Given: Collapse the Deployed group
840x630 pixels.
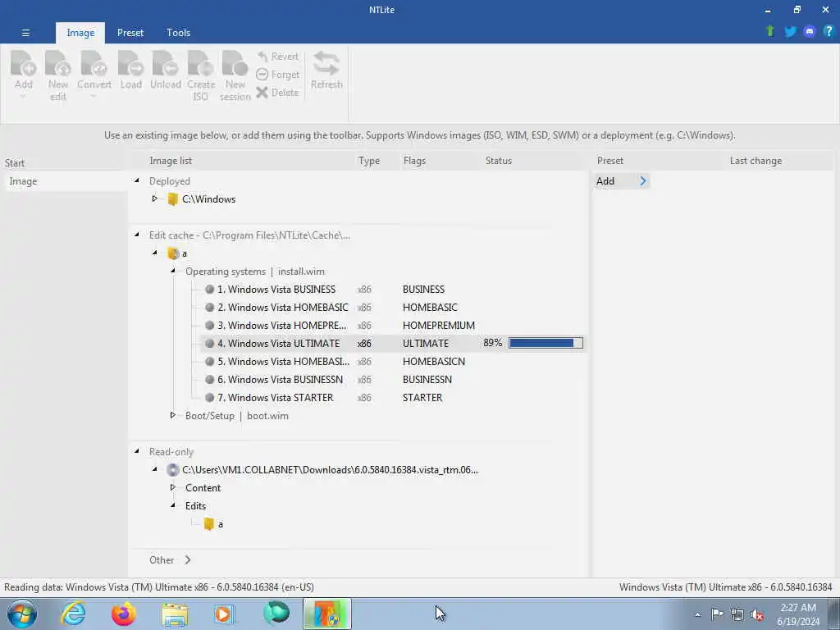Looking at the screenshot, I should [137, 180].
